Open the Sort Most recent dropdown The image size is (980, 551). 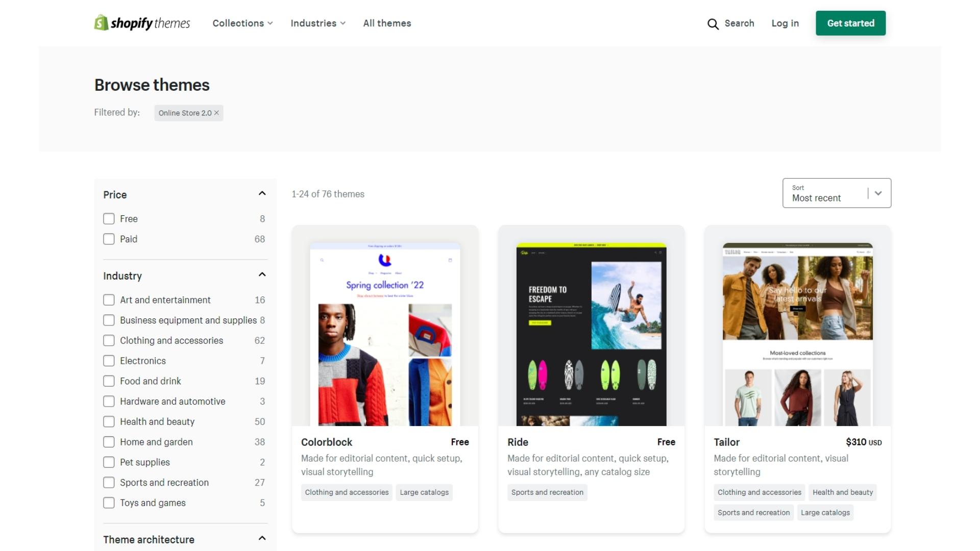(x=837, y=193)
